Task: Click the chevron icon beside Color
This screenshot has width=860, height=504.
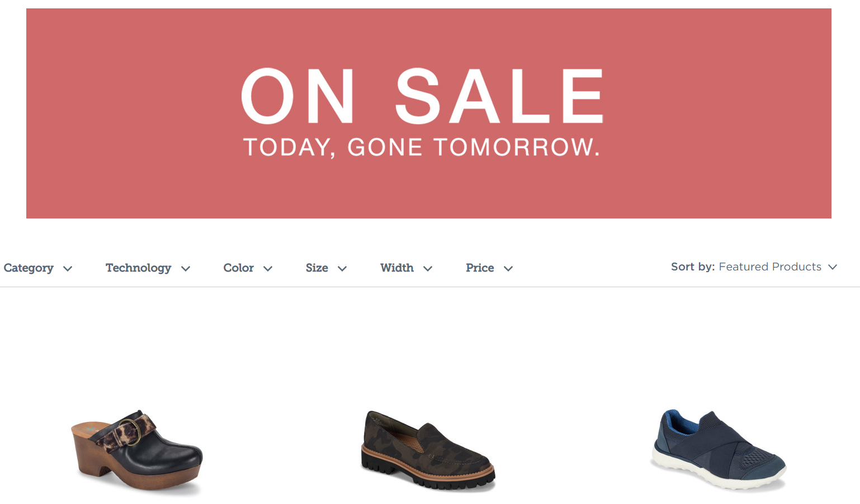Action: click(268, 269)
